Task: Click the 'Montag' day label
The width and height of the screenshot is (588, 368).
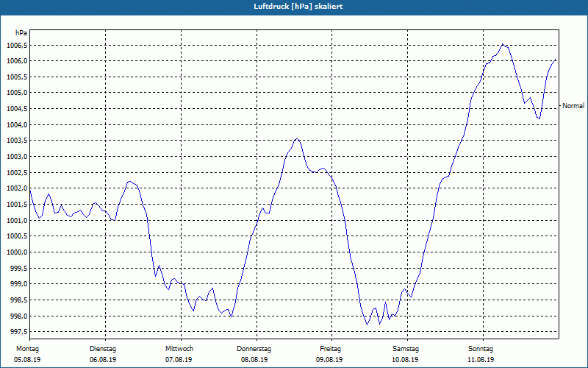Action: [27, 349]
